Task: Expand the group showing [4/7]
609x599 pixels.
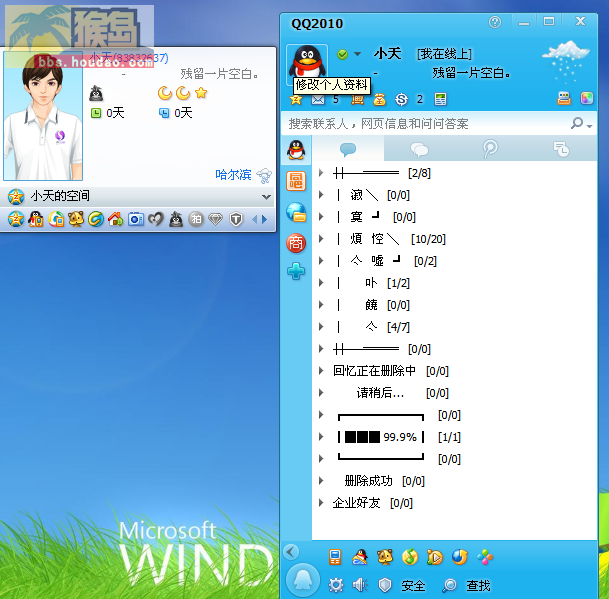Action: (321, 327)
